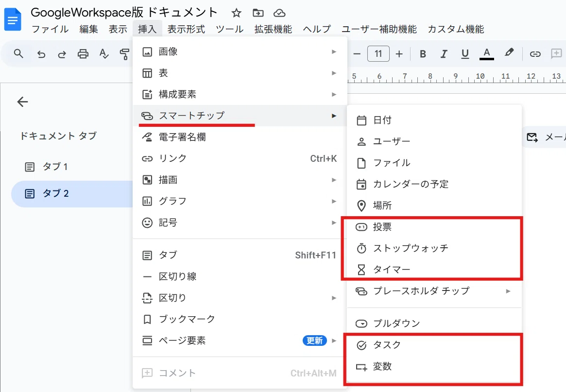566x392 pixels.
Task: Choose リンク from the insert menu
Action: (240, 158)
